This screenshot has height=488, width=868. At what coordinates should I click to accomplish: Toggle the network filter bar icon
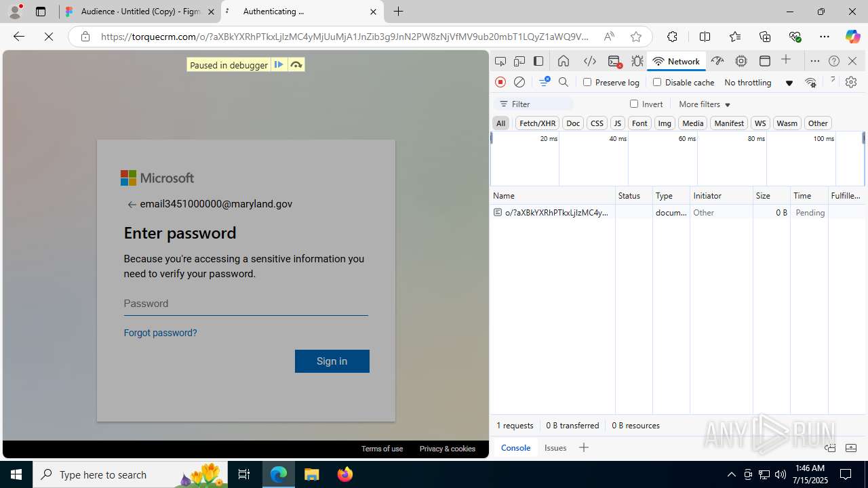pos(544,82)
